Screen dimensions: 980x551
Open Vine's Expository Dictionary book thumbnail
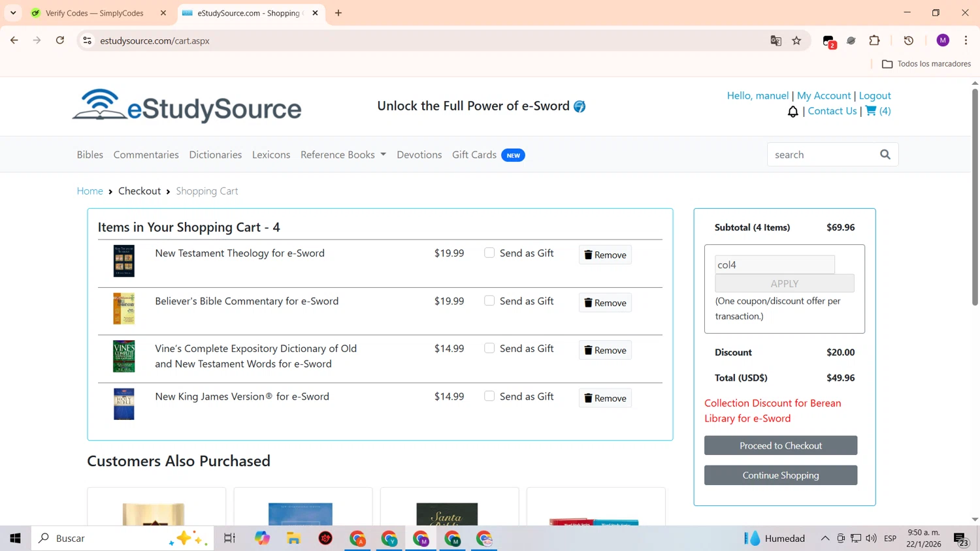(x=123, y=356)
